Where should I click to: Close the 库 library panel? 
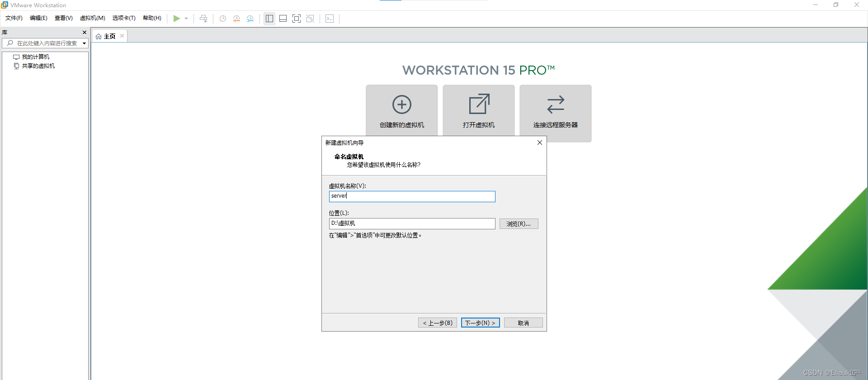point(85,33)
